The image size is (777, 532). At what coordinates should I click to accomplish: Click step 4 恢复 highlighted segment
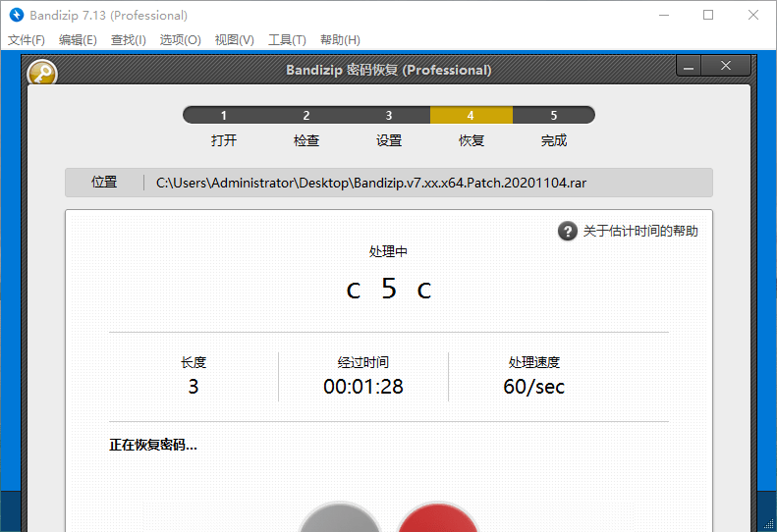[x=471, y=115]
